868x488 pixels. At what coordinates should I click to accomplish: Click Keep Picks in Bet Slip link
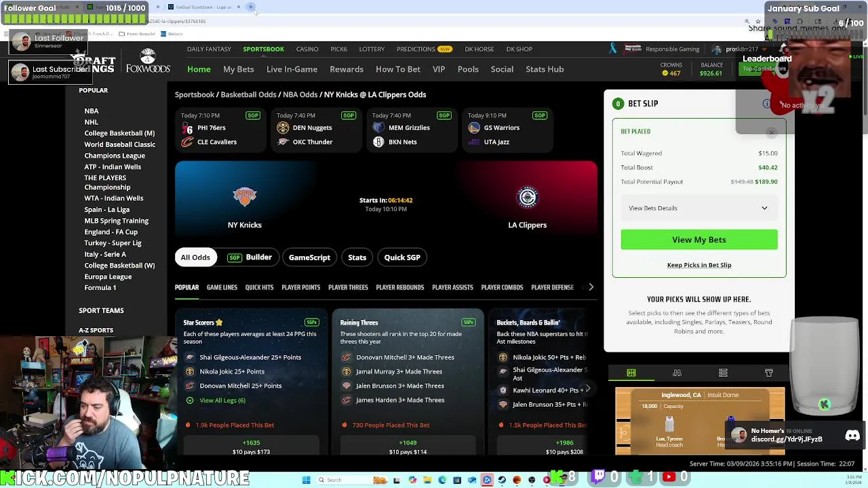point(699,265)
